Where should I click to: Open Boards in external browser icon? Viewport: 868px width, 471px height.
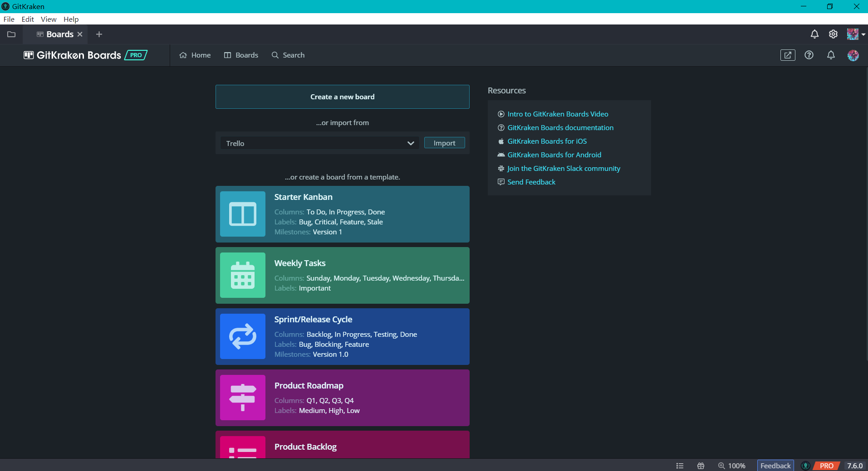[788, 55]
